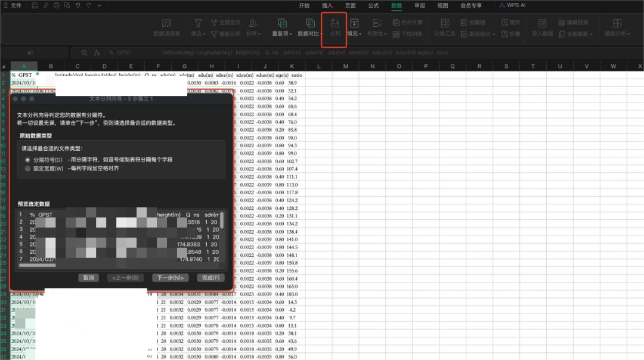
Task: Switch to the 插入 ribbon tab
Action: [327, 5]
